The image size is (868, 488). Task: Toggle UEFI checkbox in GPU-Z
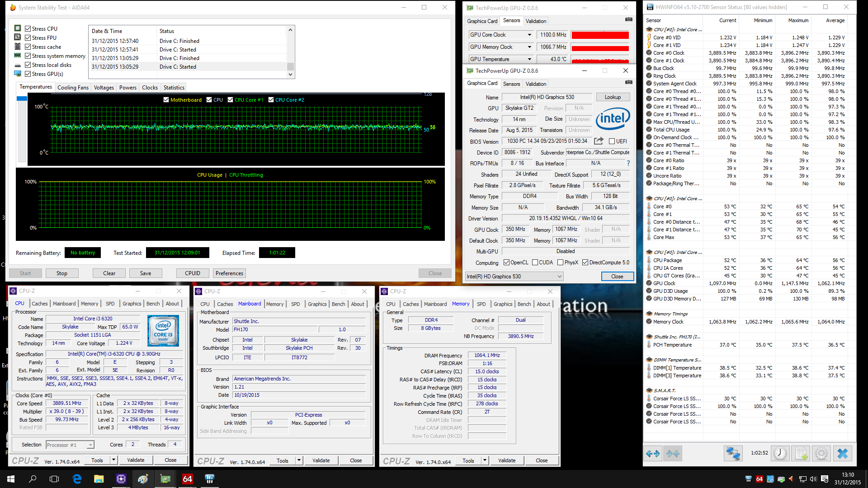[x=612, y=141]
